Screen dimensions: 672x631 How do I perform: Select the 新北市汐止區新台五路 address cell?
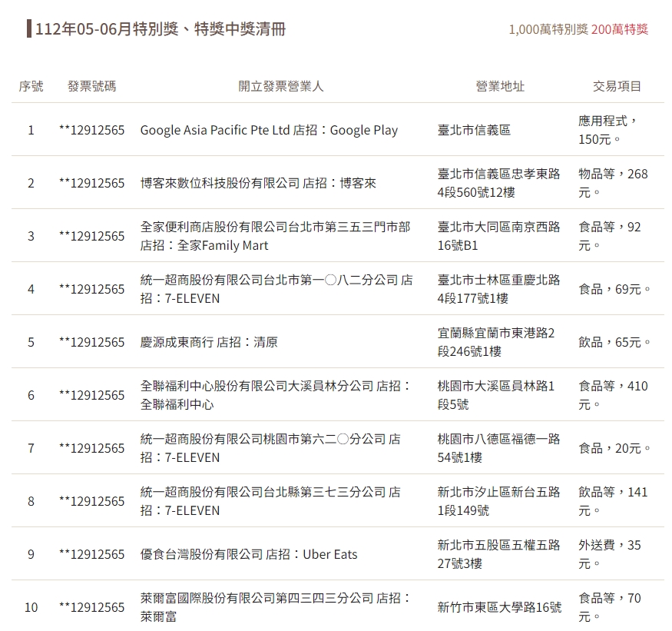(498, 501)
